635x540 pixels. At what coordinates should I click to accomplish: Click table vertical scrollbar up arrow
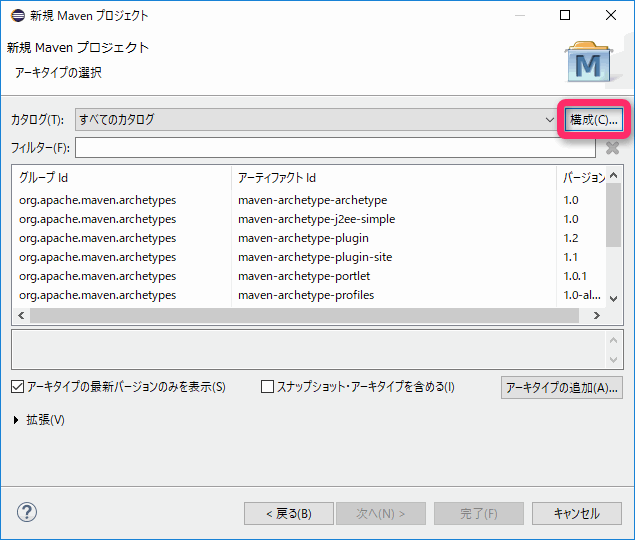pyautogui.click(x=614, y=175)
